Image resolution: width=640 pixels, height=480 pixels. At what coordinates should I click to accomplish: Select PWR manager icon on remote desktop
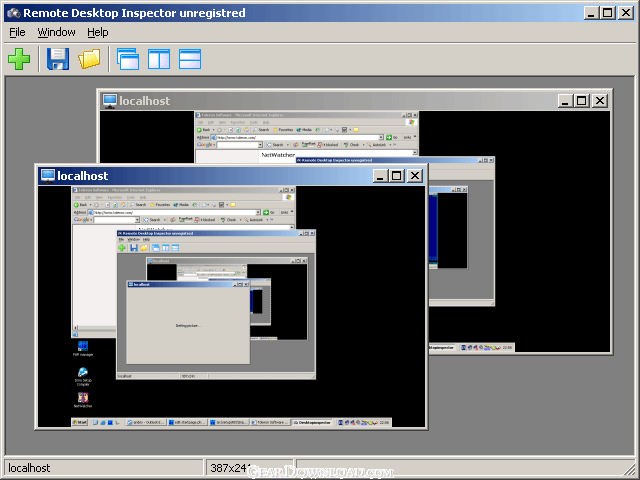[82, 347]
